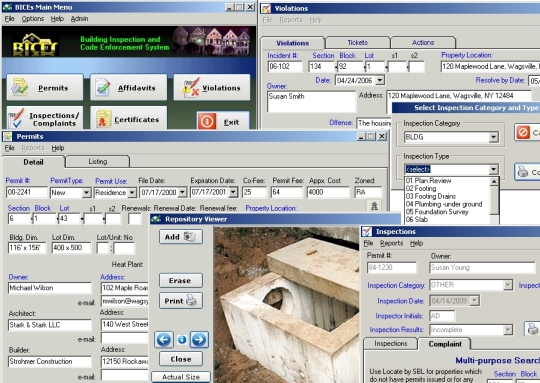Switch to Inspections tab in Inspections window
This screenshot has height=383, width=540.
[x=391, y=344]
